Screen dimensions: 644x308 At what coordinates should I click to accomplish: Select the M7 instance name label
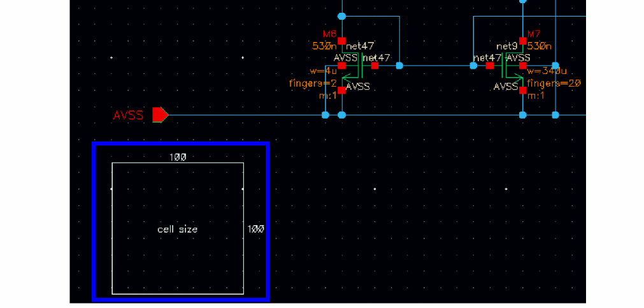pyautogui.click(x=534, y=33)
